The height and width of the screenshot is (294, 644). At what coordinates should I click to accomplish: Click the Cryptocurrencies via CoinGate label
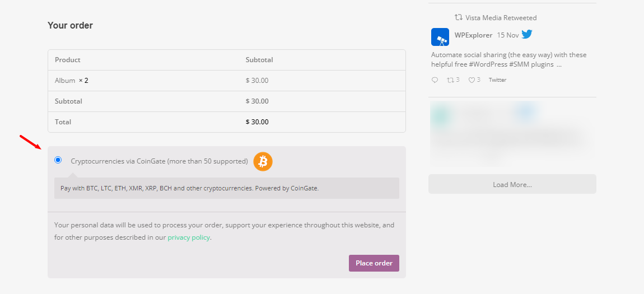159,161
